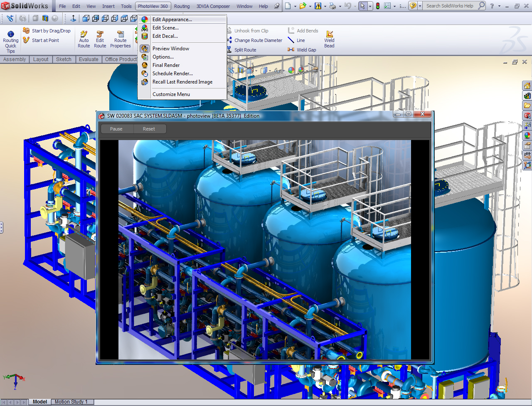The height and width of the screenshot is (406, 532).
Task: Expand the Open file dropdown arrow
Action: [310, 6]
